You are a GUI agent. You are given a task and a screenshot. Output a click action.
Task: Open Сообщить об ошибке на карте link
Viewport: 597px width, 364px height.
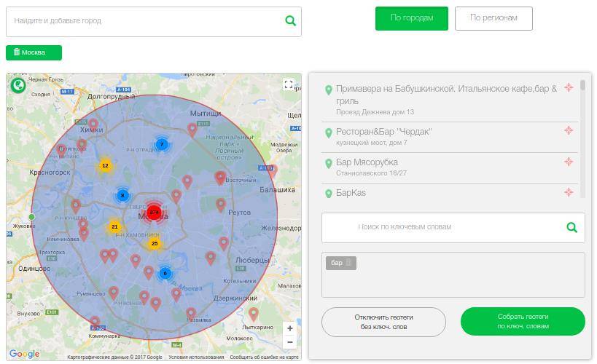(264, 357)
